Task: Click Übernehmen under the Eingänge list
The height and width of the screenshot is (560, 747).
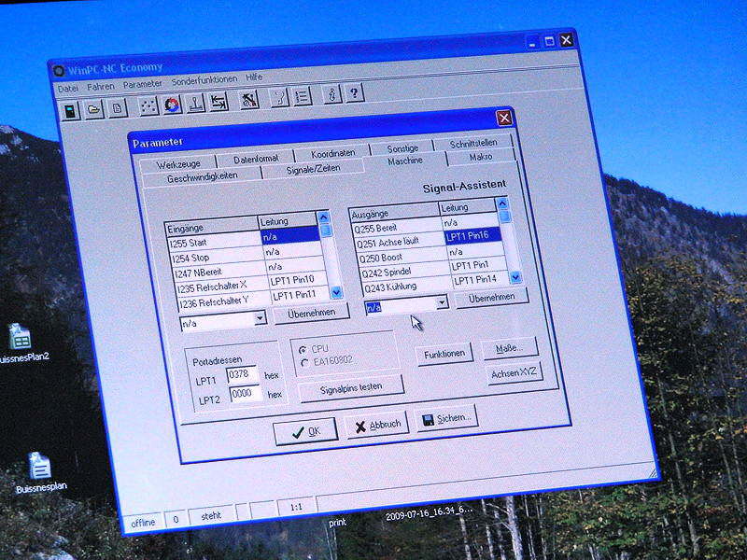Action: pos(312,314)
